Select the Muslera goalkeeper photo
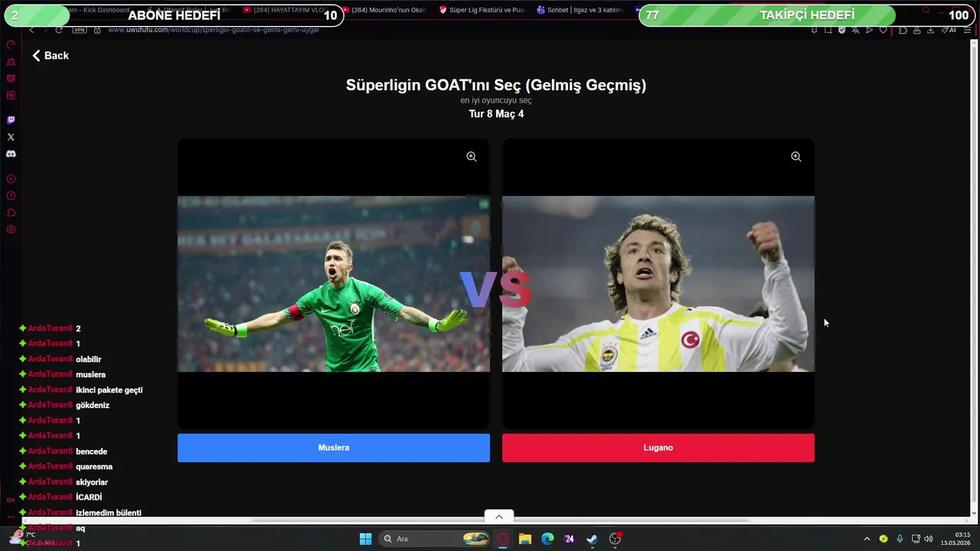This screenshot has width=980, height=551. click(334, 284)
